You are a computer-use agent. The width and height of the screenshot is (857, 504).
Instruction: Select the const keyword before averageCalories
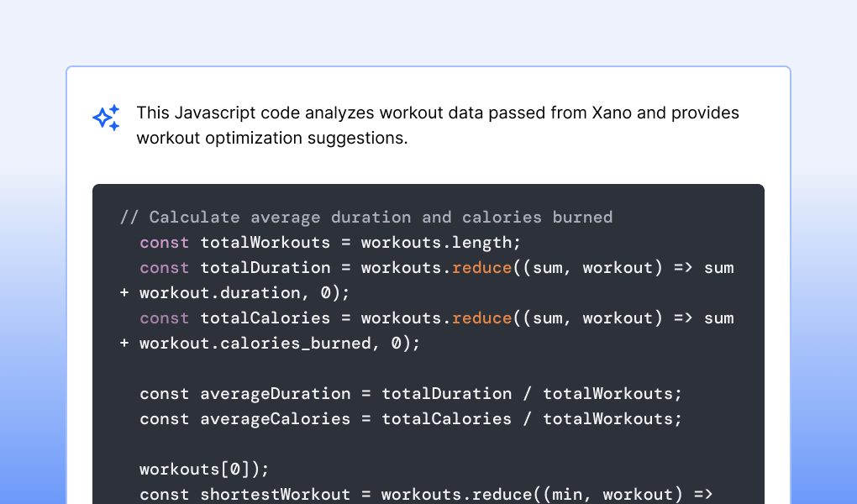[x=164, y=418]
